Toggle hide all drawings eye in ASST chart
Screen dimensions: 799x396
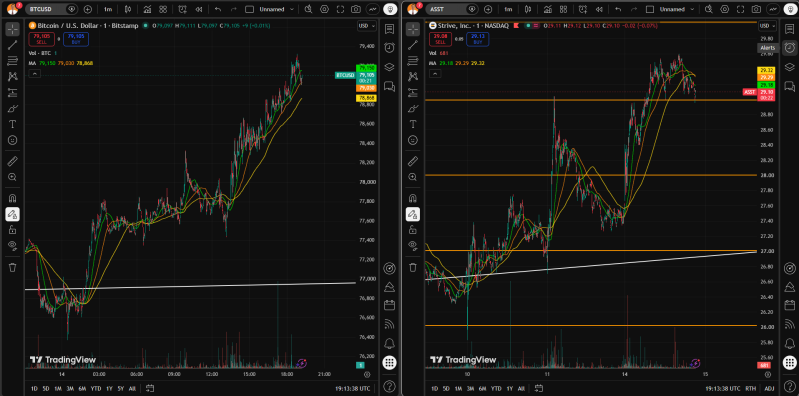coord(413,245)
